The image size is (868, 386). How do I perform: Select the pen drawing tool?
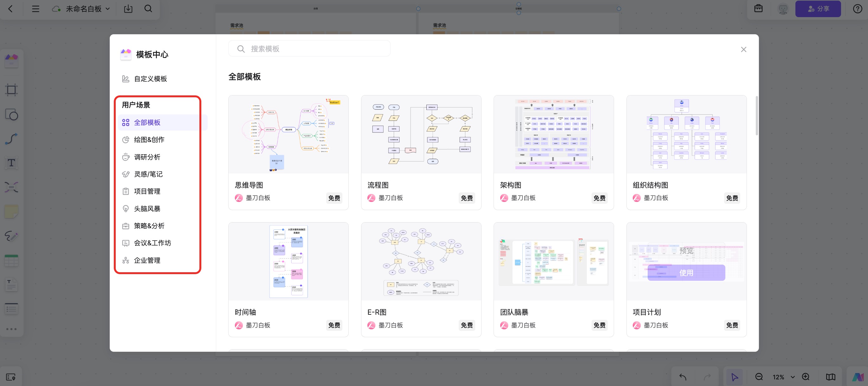[11, 236]
